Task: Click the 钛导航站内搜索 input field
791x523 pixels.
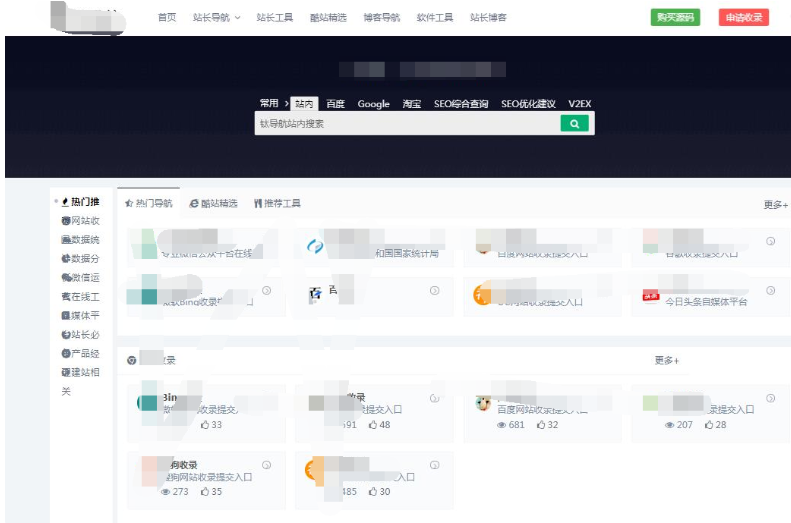Action: 408,124
